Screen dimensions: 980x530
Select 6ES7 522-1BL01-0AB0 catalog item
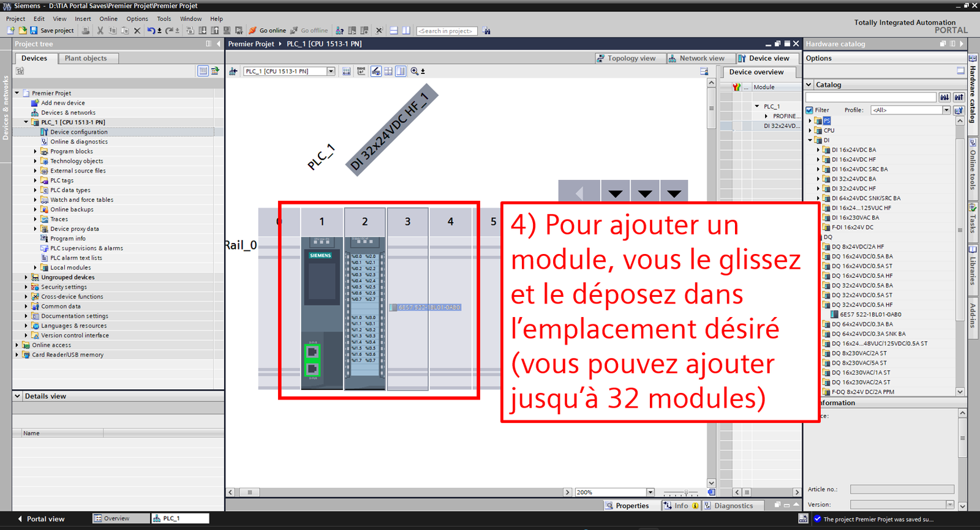870,315
